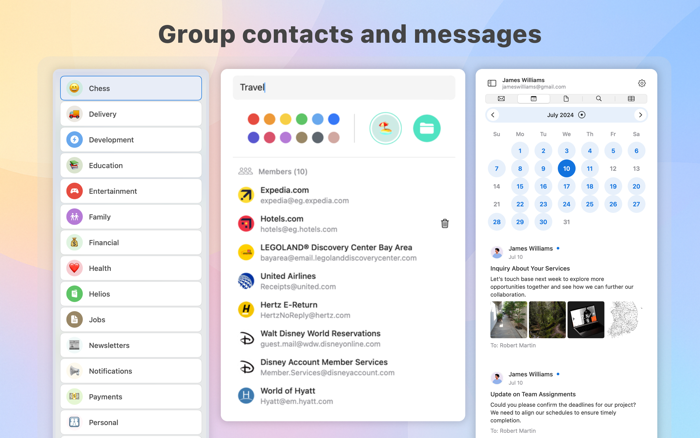Delete Hotels.com with the trash icon

pyautogui.click(x=445, y=224)
